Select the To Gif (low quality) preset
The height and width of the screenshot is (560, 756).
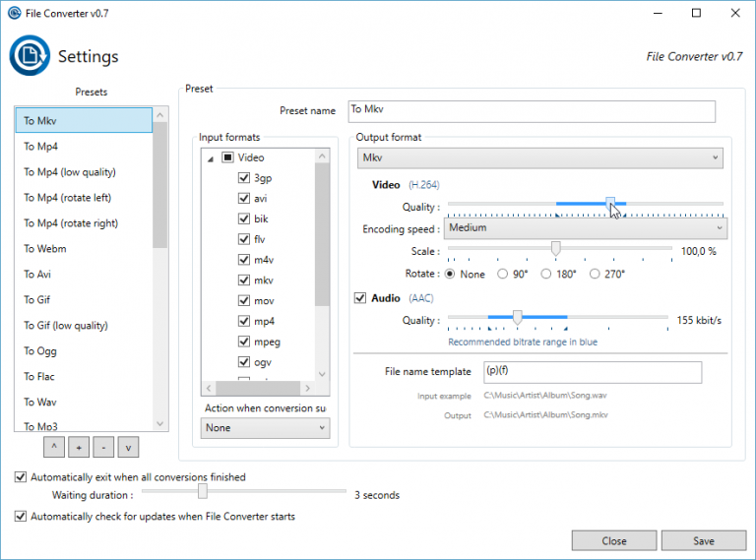click(84, 325)
